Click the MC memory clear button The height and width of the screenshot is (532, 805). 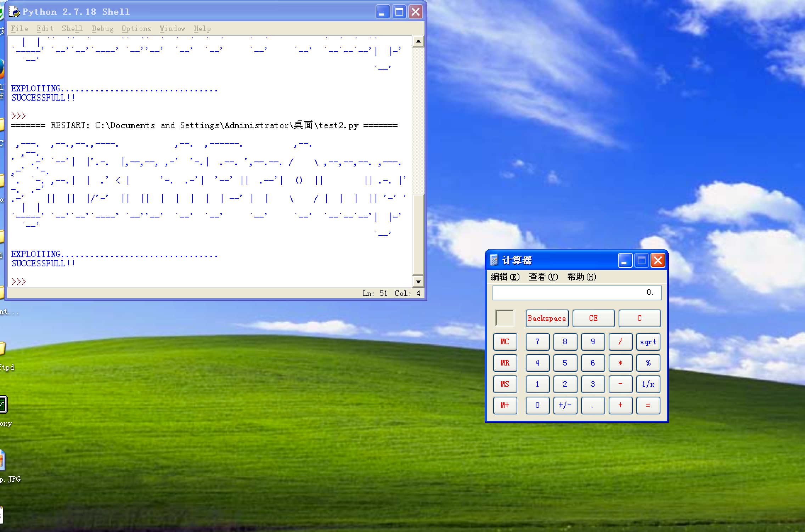(505, 342)
